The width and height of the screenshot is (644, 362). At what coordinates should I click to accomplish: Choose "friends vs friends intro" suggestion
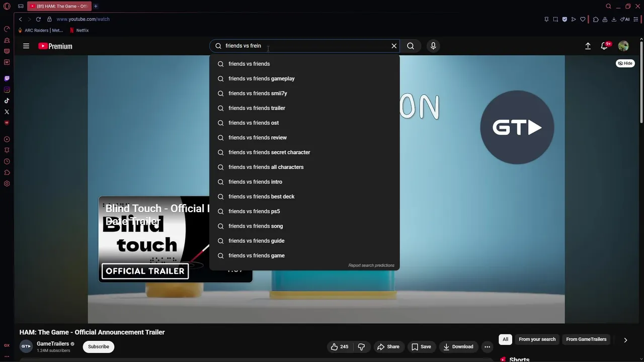click(304, 182)
